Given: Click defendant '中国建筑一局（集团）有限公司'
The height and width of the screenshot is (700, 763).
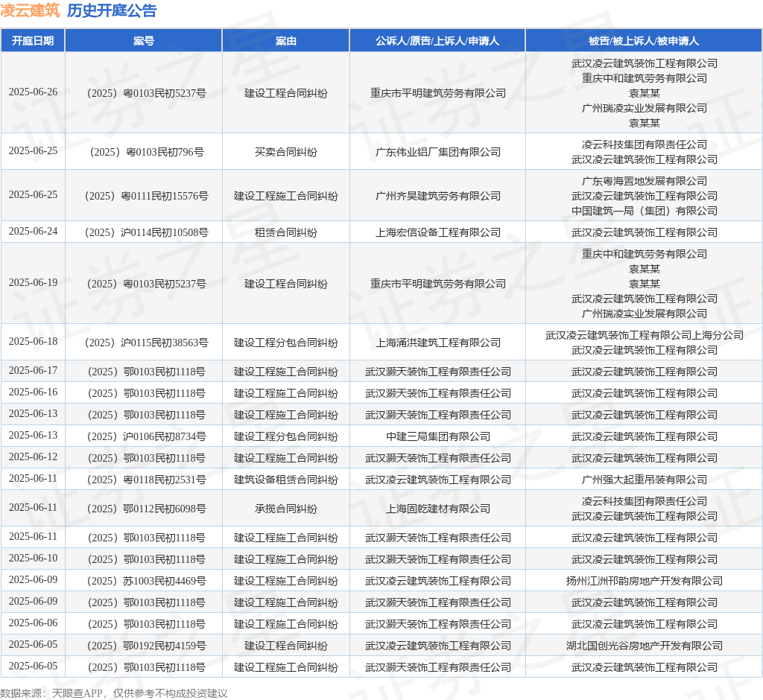Looking at the screenshot, I should pos(645,211).
